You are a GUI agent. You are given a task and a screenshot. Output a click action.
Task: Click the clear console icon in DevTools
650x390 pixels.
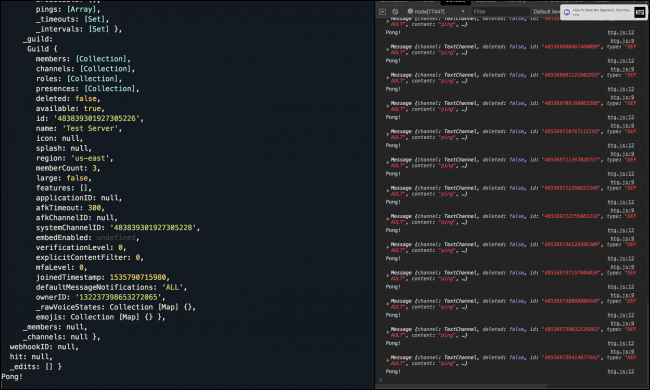[x=395, y=12]
